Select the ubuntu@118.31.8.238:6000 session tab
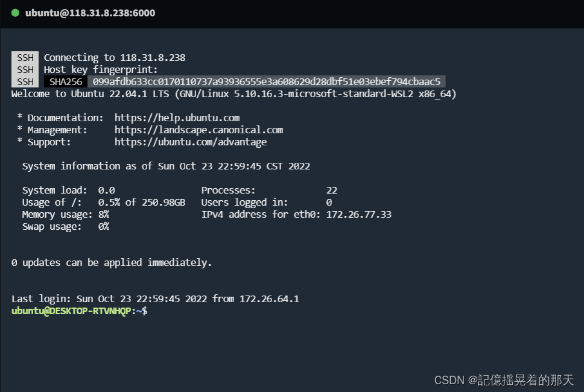 coord(90,13)
